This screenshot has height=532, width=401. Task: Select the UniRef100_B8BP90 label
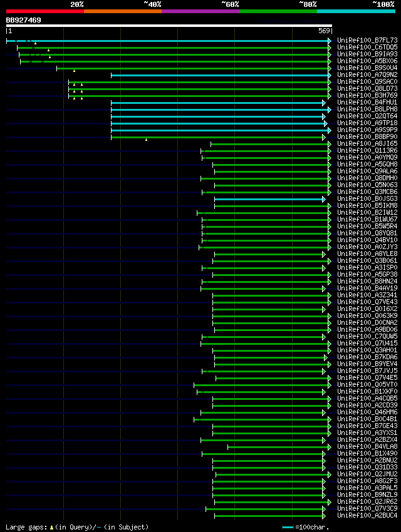367,136
